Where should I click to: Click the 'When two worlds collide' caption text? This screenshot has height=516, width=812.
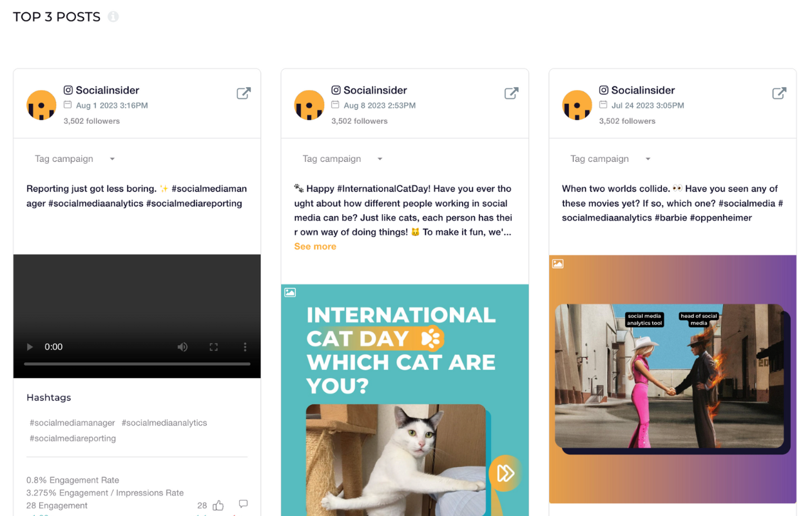[672, 203]
